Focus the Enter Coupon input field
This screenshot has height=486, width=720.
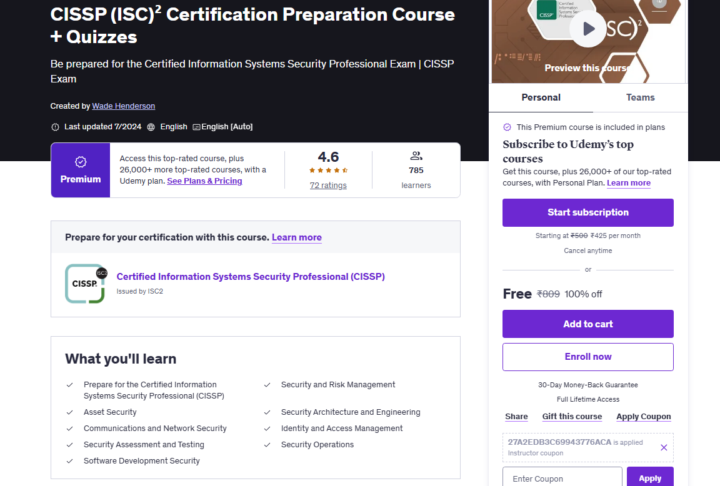tap(562, 479)
